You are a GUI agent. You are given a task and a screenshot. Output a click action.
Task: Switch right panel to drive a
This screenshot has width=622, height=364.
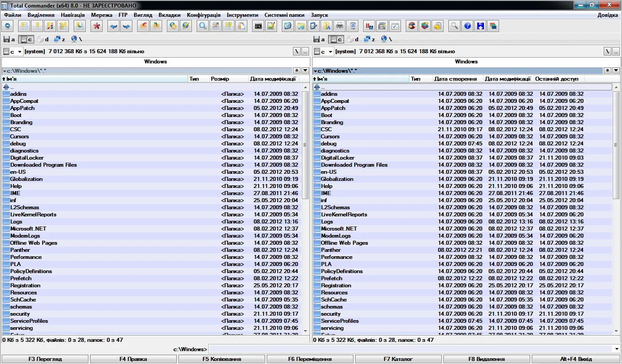(x=320, y=39)
